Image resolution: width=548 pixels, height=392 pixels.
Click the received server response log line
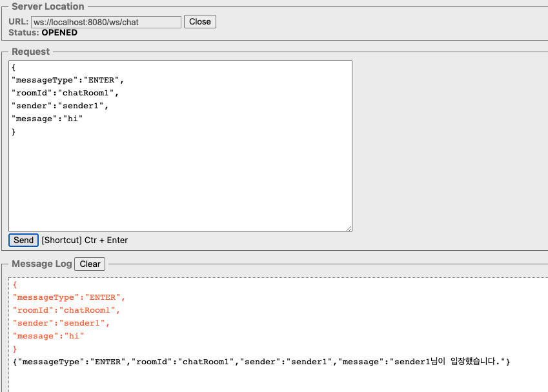point(262,362)
